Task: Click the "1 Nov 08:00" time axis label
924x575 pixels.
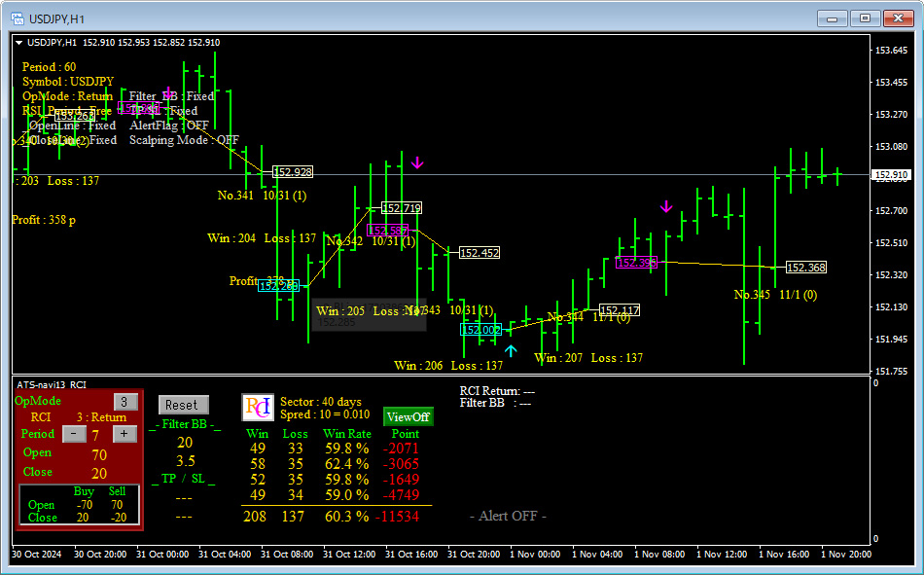Action: 659,555
